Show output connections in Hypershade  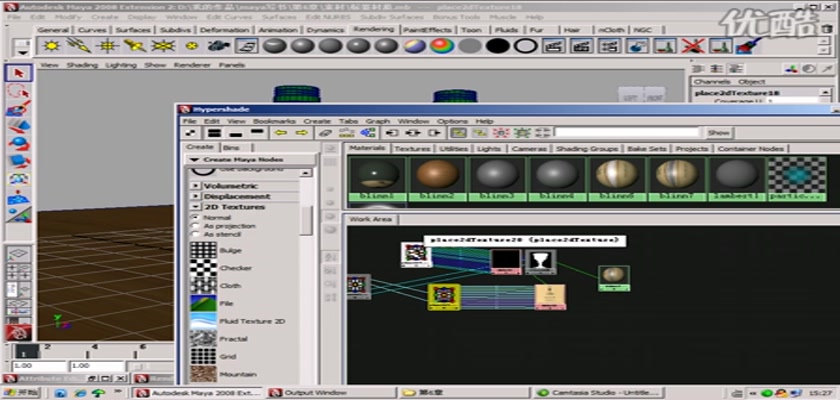tap(434, 132)
